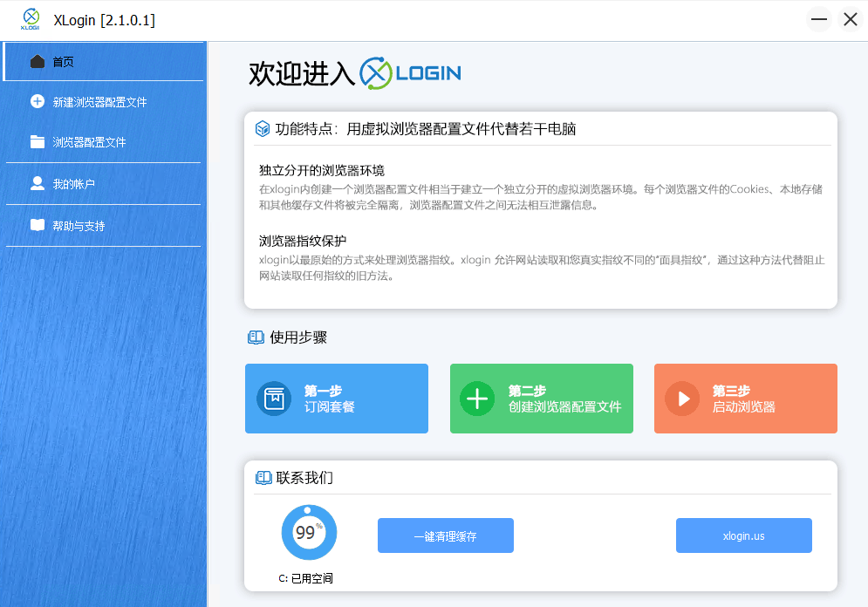
Task: Click the XLogin logo in the welcome header
Action: point(410,73)
